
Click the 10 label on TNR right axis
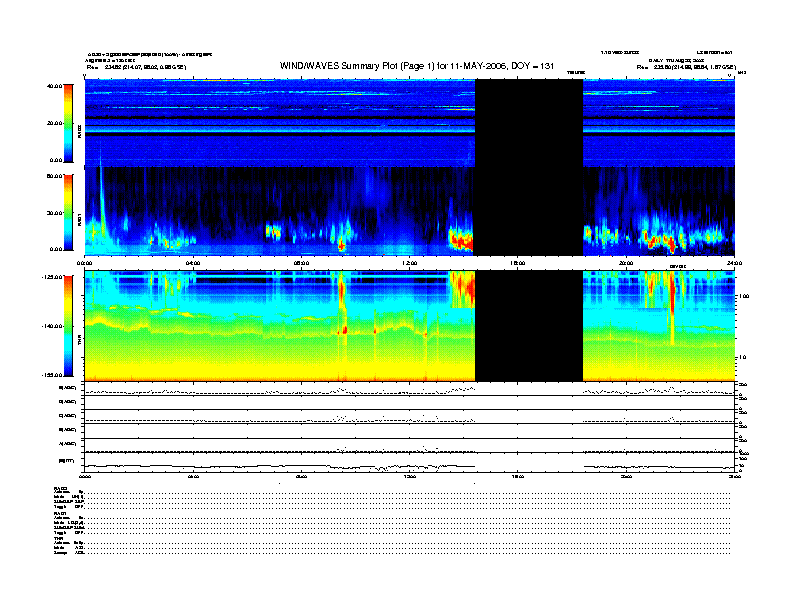[x=743, y=358]
